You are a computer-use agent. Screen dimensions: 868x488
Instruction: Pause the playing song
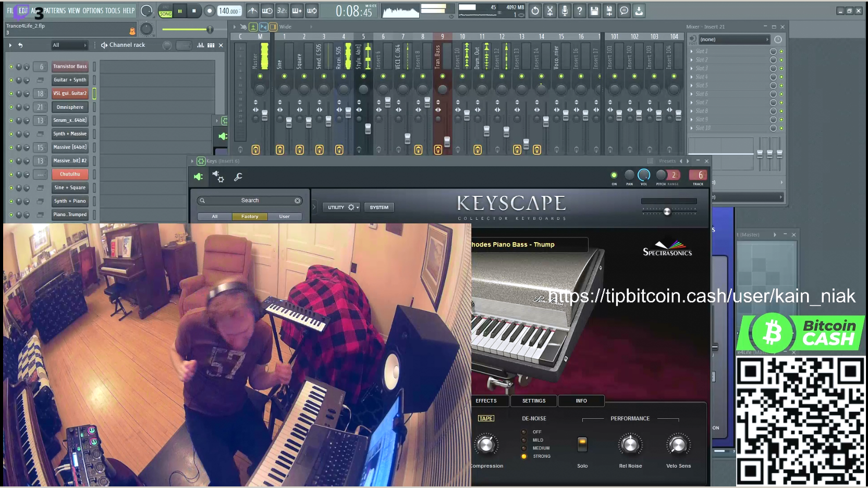pyautogui.click(x=180, y=10)
